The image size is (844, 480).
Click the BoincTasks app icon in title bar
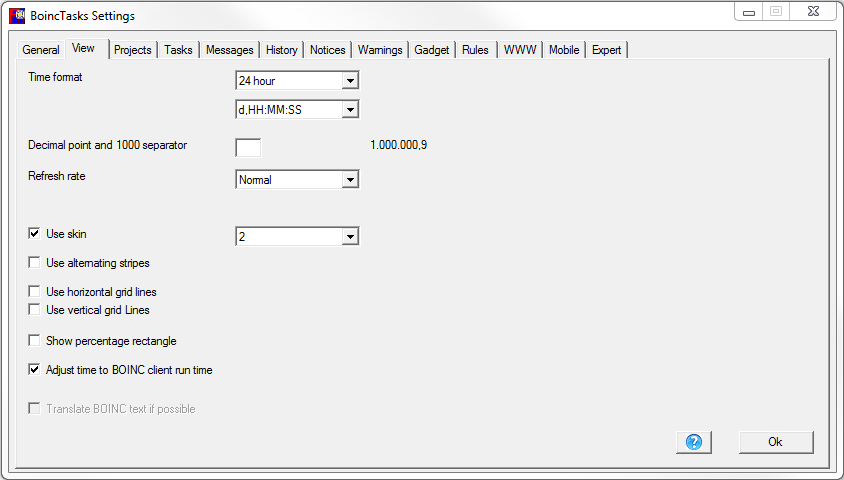pos(17,16)
